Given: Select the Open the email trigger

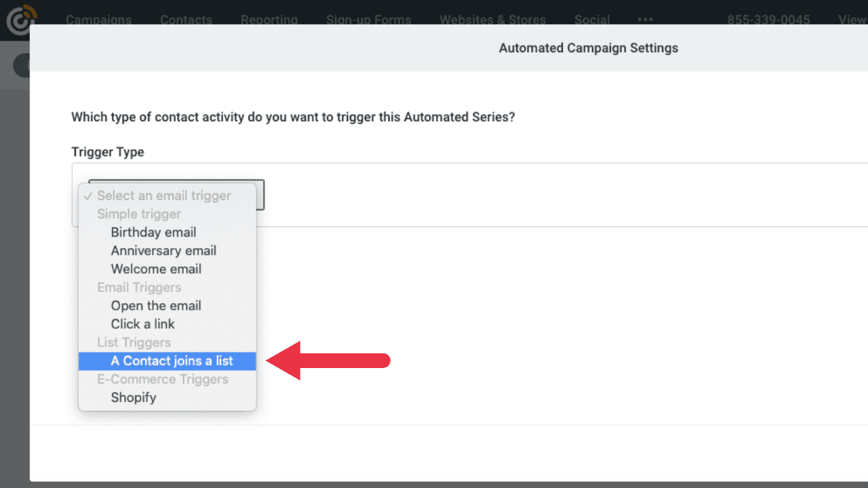Looking at the screenshot, I should 156,306.
